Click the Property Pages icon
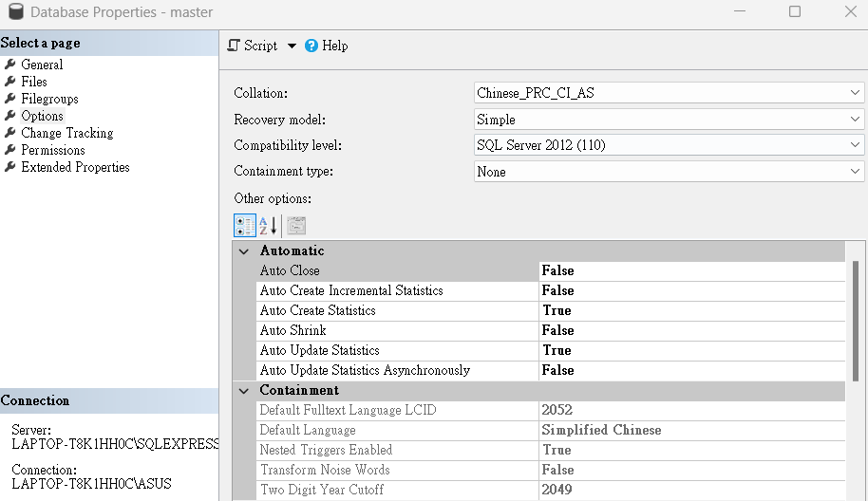Screen dimensions: 868x501 point(296,226)
